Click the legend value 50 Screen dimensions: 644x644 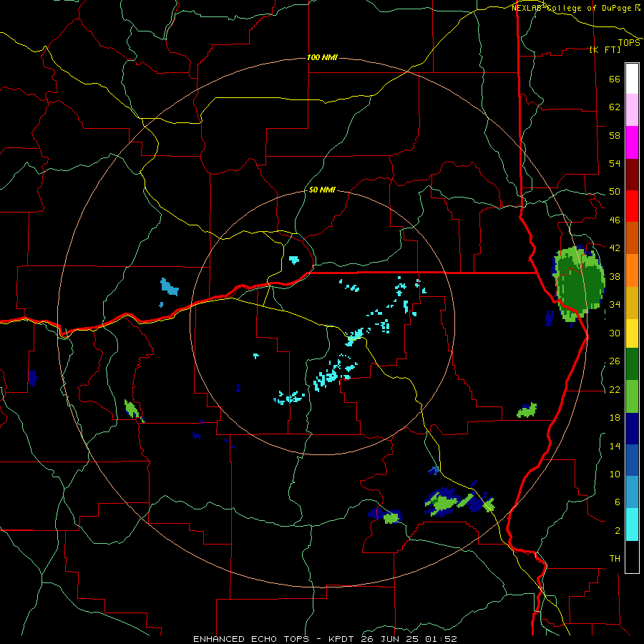coord(615,191)
